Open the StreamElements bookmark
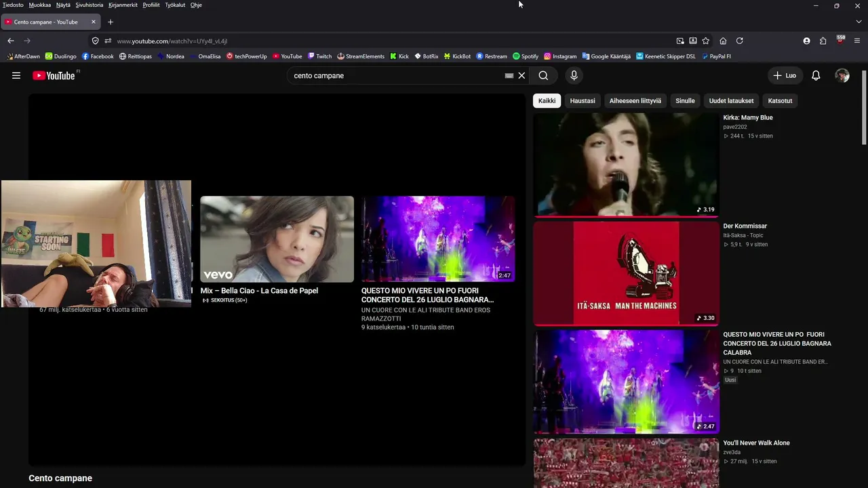This screenshot has width=868, height=488. pos(361,56)
